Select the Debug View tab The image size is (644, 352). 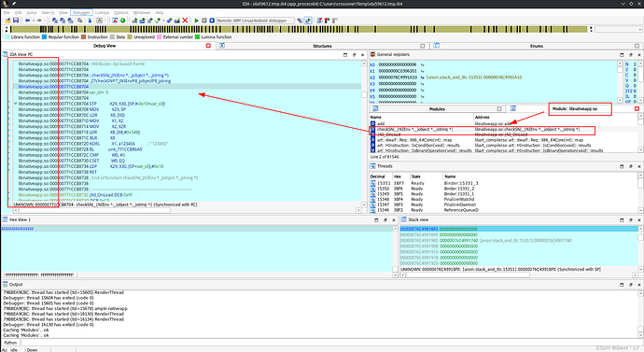(x=105, y=46)
